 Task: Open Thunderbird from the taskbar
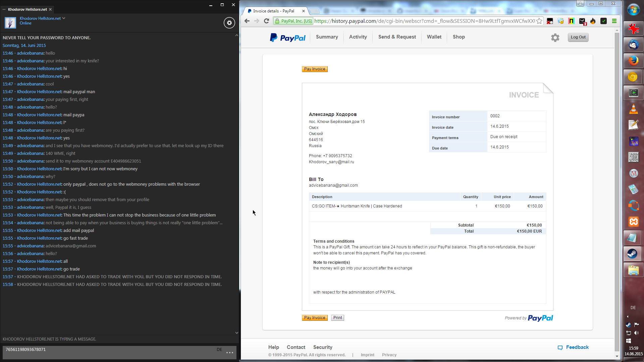tap(633, 45)
